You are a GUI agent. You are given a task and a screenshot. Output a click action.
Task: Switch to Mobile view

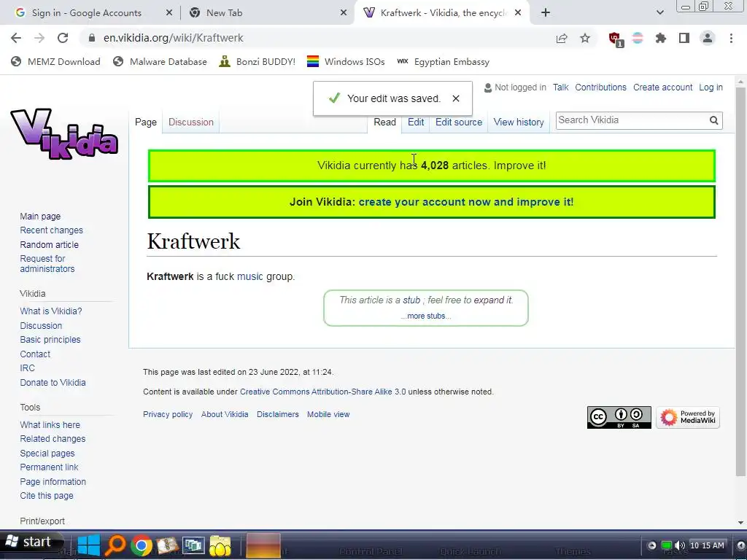[328, 415]
